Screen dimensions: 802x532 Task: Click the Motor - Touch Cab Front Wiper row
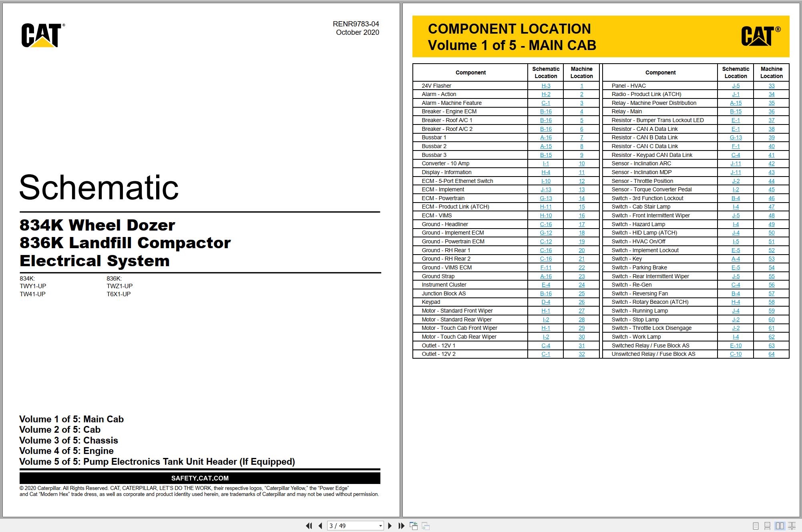click(x=506, y=328)
